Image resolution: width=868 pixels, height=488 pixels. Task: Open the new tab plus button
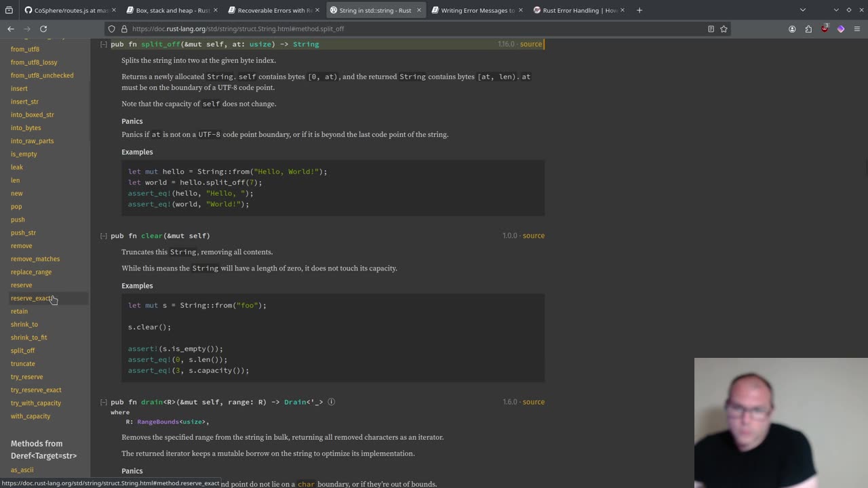tap(639, 10)
